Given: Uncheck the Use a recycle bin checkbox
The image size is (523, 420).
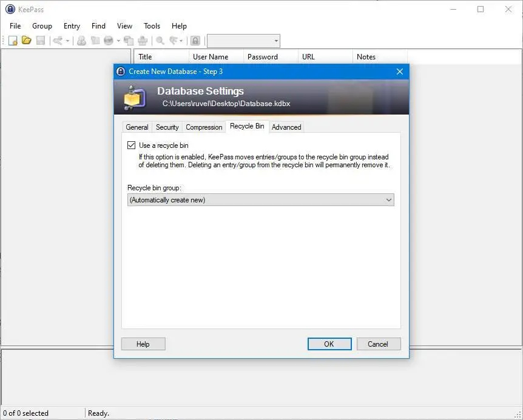Looking at the screenshot, I should click(132, 145).
